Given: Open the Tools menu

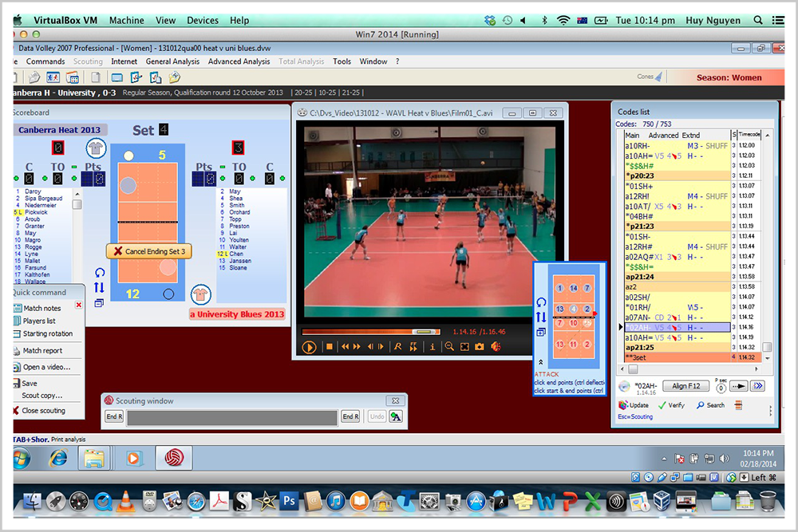Looking at the screenshot, I should pyautogui.click(x=342, y=61).
